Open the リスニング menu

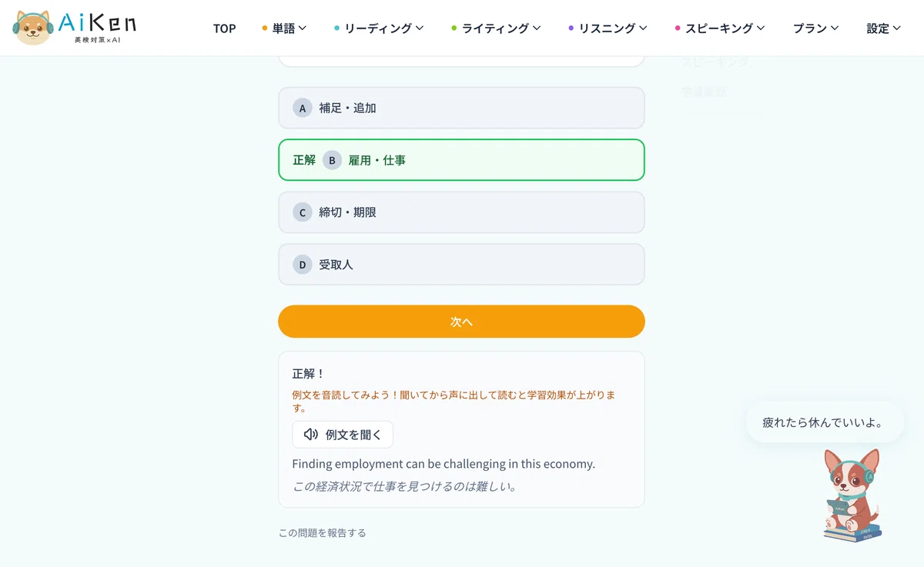(608, 28)
